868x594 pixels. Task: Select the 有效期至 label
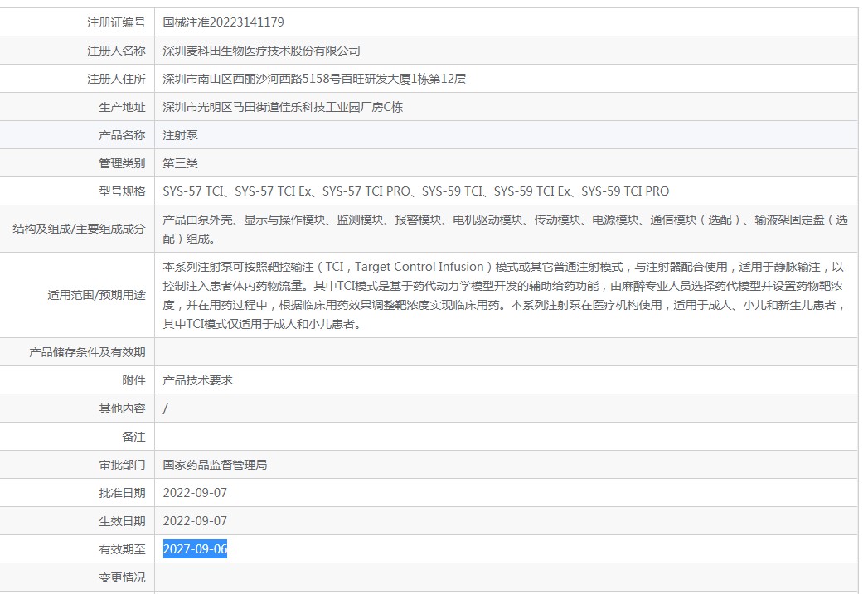[123, 549]
